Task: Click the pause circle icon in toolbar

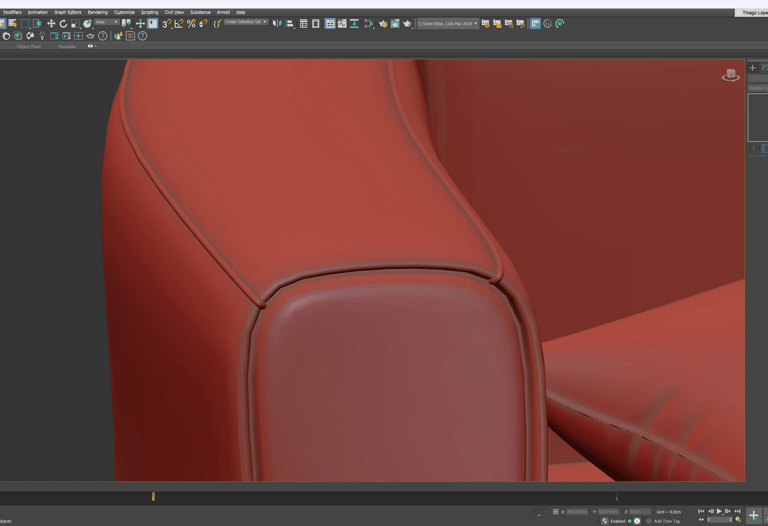Action: pyautogui.click(x=548, y=24)
